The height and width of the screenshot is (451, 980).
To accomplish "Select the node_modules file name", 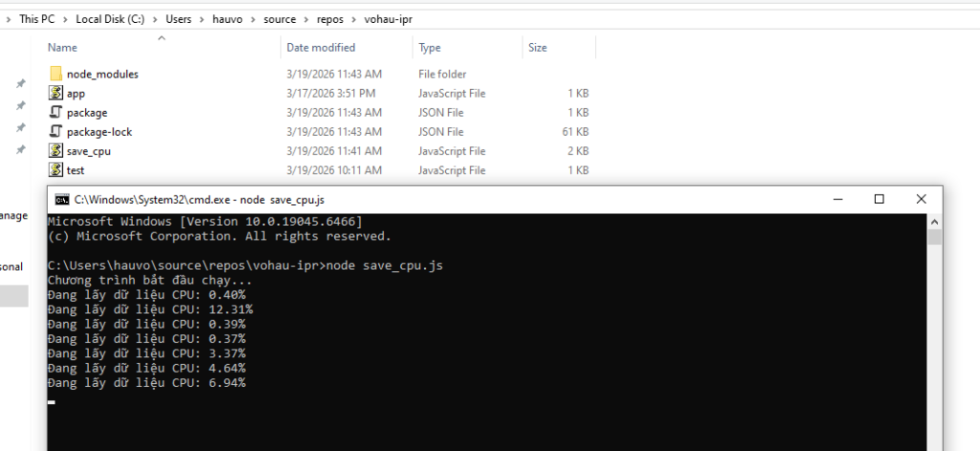I will click(102, 74).
